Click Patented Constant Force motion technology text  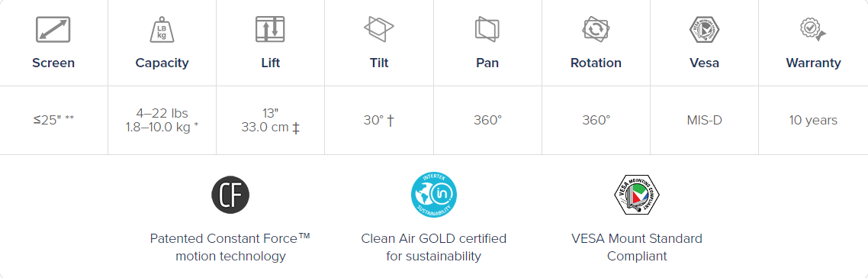230,247
